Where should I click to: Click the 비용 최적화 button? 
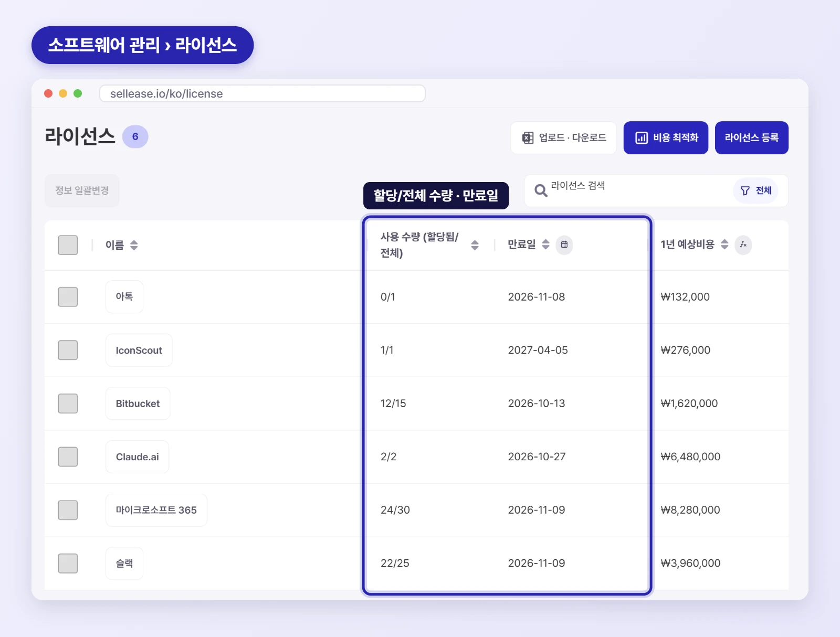666,138
